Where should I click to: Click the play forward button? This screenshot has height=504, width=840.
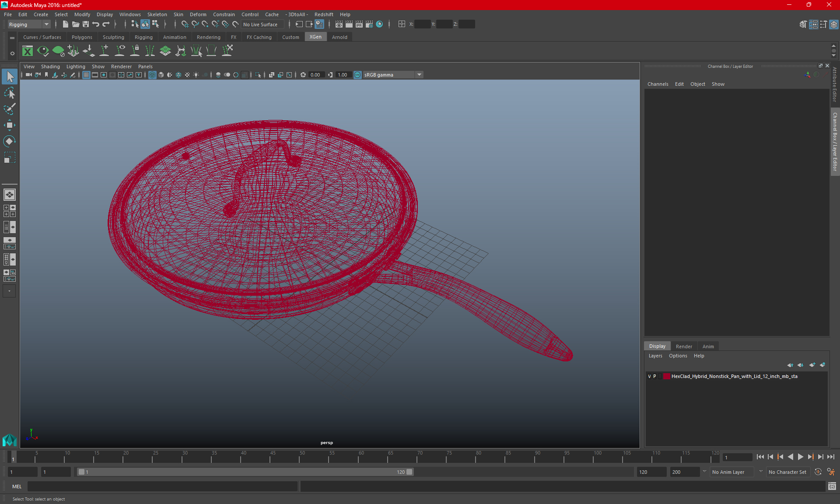coord(800,457)
